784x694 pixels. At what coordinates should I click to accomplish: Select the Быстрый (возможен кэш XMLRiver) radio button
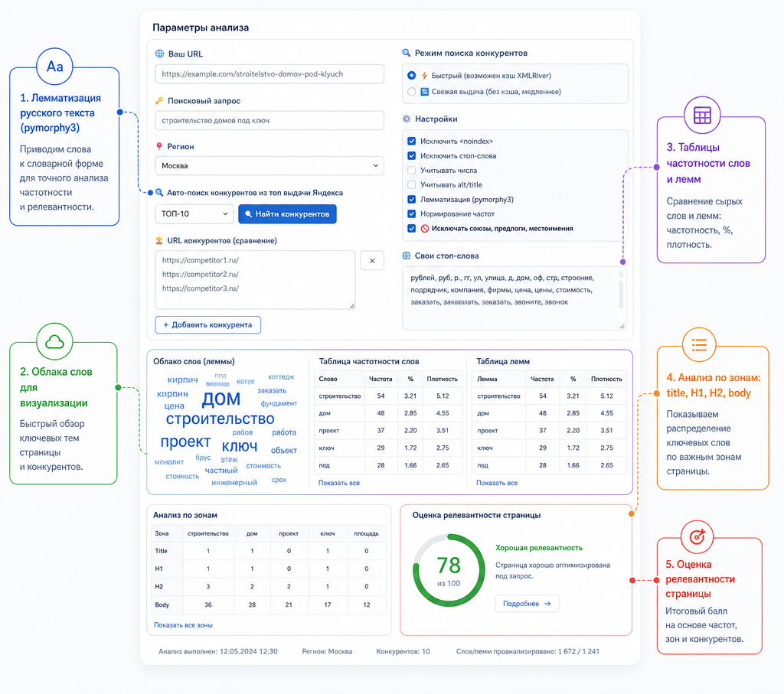(x=411, y=76)
